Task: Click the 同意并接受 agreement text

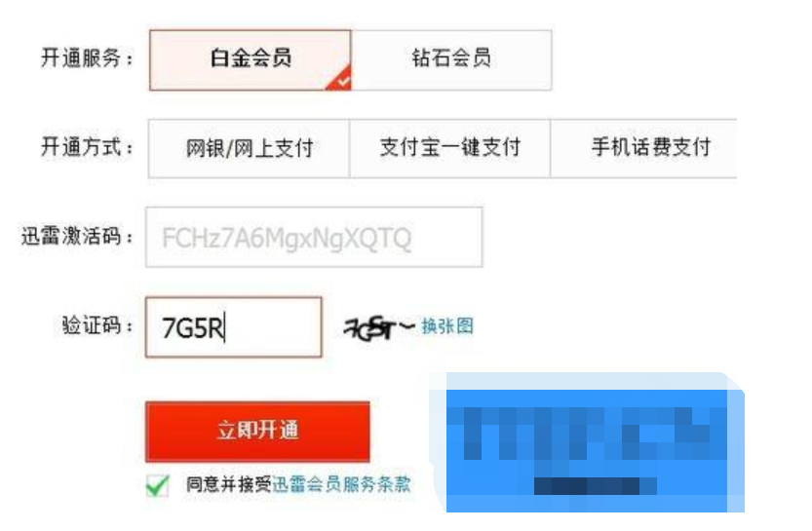Action: [228, 484]
